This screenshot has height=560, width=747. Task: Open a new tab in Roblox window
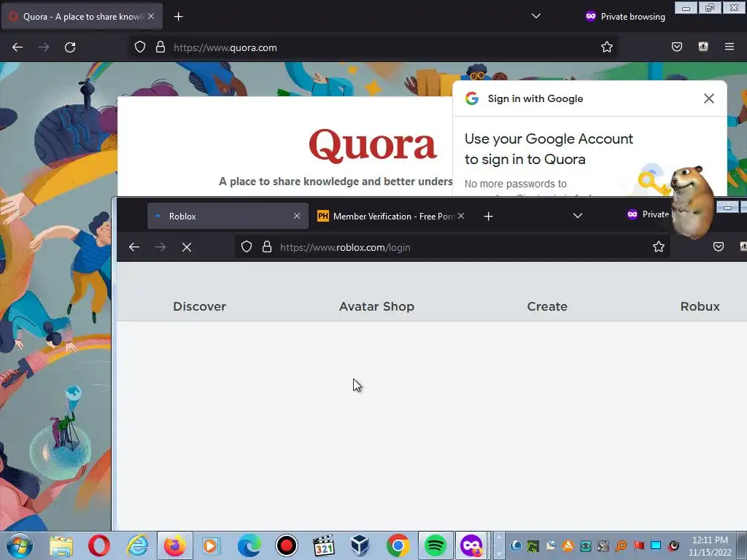coord(488,216)
